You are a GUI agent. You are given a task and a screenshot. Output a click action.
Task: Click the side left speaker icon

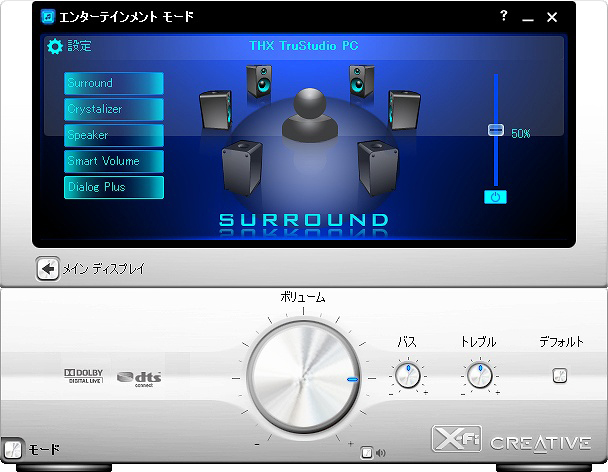pyautogui.click(x=216, y=110)
